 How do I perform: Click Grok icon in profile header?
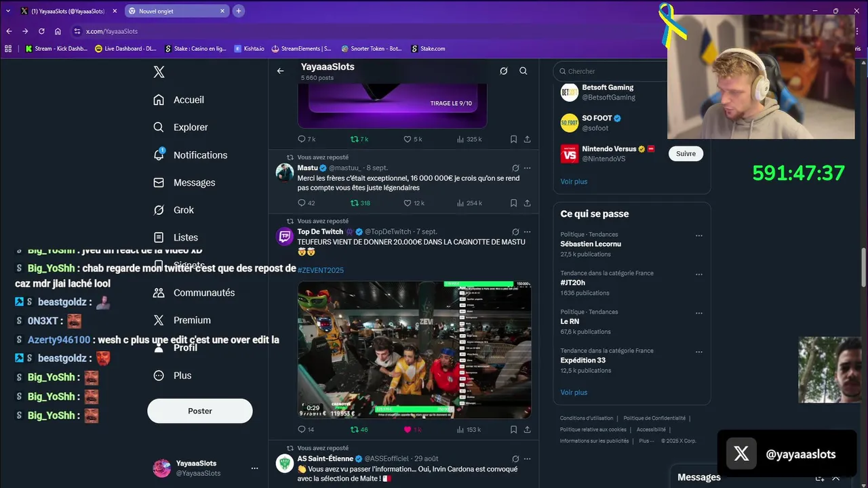[504, 71]
